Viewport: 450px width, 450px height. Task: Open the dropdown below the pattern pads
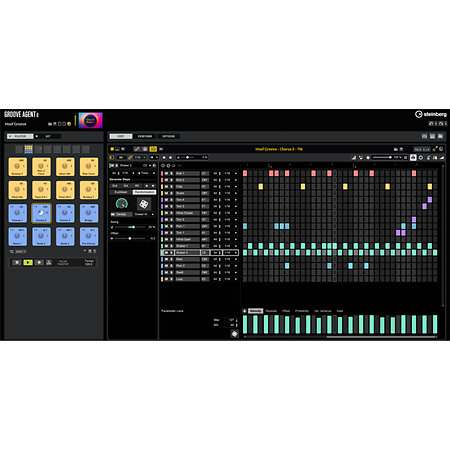point(21,252)
